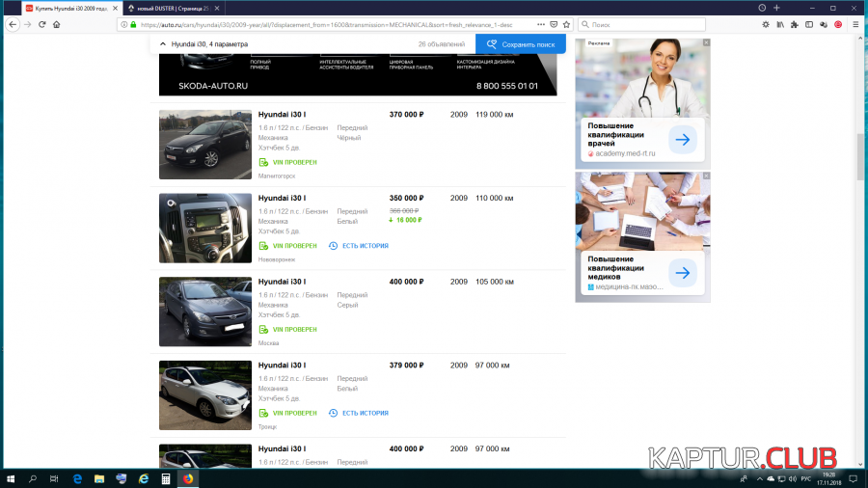Open File Explorer from taskbar
Viewport: 868px width, 488px height.
tap(99, 478)
